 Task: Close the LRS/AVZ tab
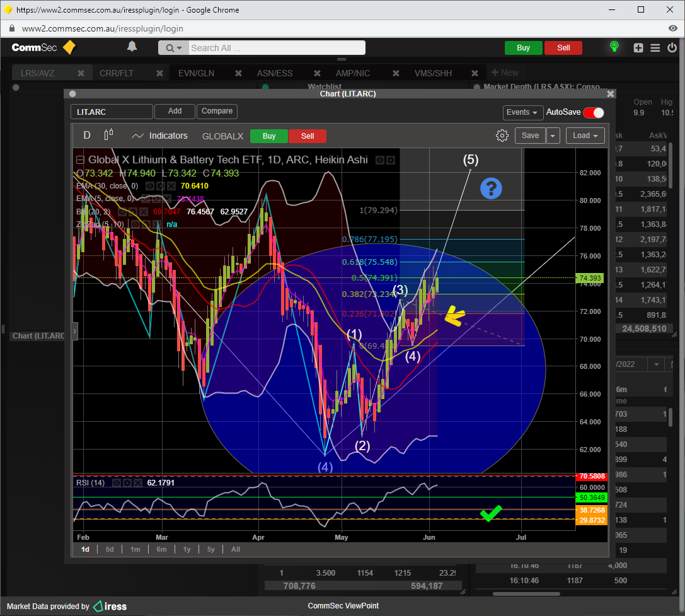tap(81, 73)
